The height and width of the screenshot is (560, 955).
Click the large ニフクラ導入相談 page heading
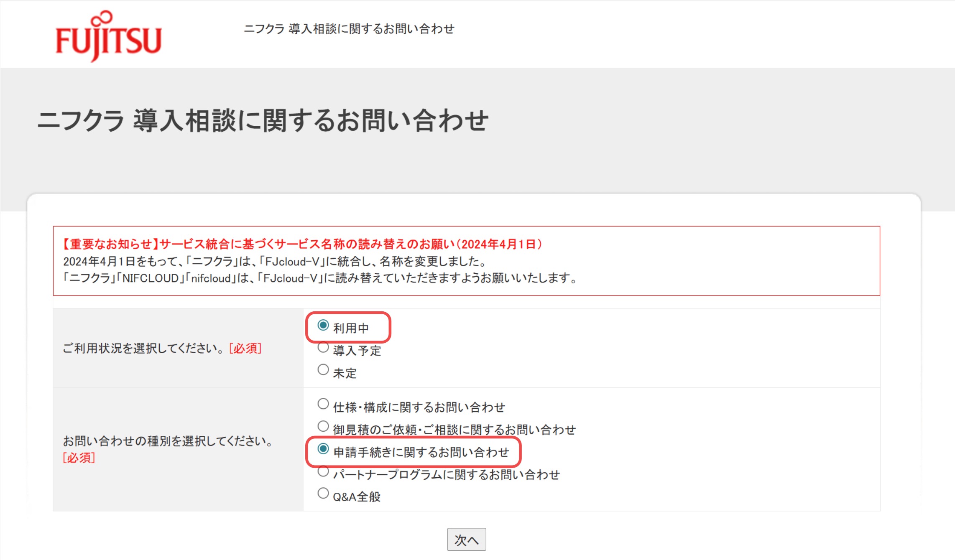pos(263,121)
